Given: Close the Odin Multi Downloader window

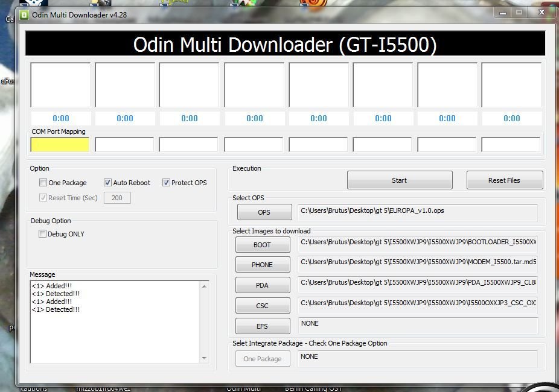Looking at the screenshot, I should pyautogui.click(x=541, y=13).
